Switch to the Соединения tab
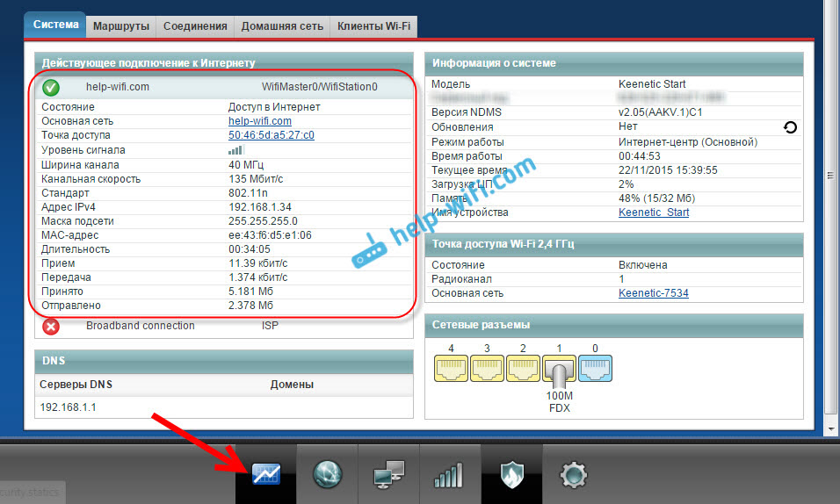Screen dimensions: 840x504 coord(194,26)
